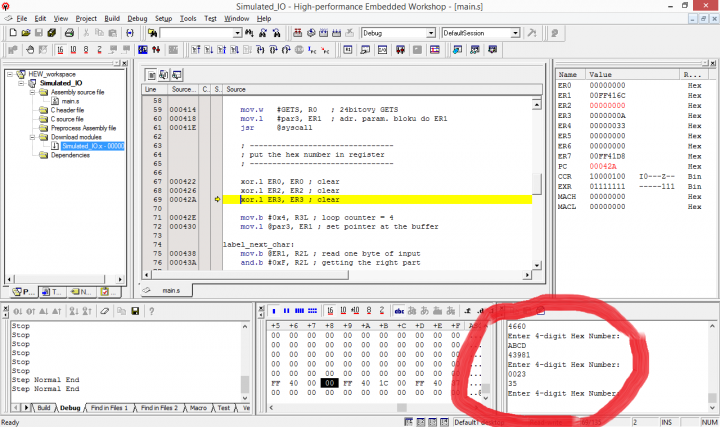The image size is (720, 427).
Task: Open the DefaultSession dropdown
Action: tap(515, 33)
